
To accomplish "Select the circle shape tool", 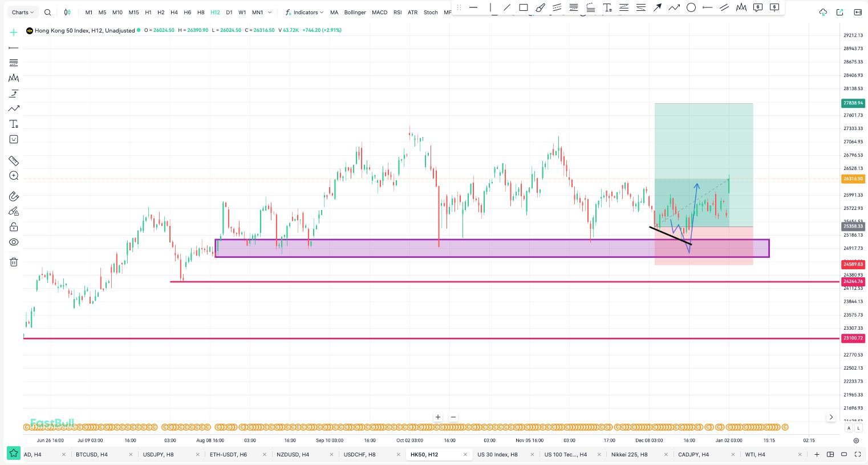I will point(691,8).
